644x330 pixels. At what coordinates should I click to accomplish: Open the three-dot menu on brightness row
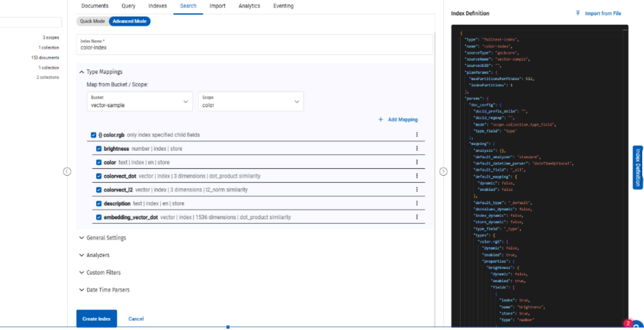click(x=417, y=149)
